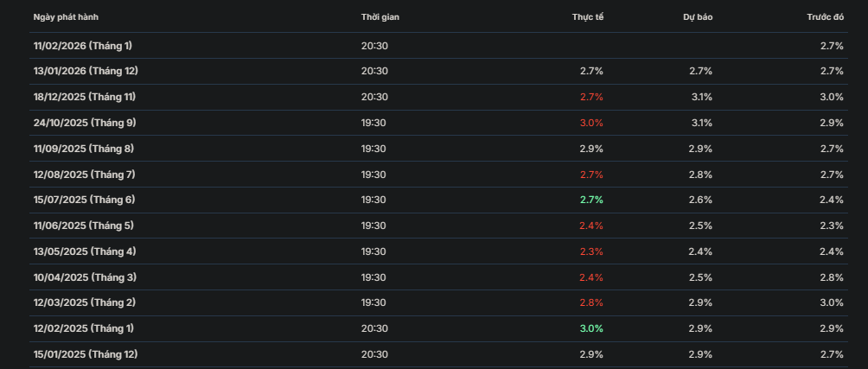Click the "Trước đó" column header
The image size is (868, 369).
click(825, 17)
